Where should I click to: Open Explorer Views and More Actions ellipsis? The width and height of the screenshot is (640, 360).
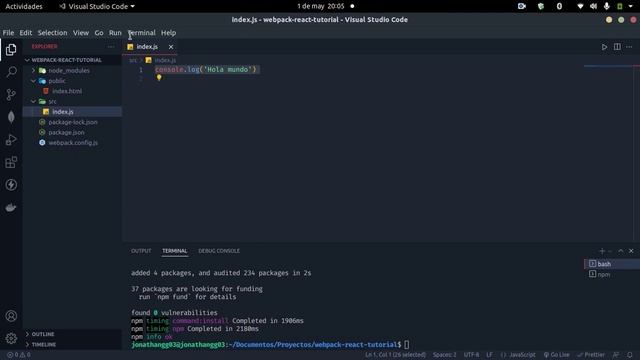click(111, 47)
